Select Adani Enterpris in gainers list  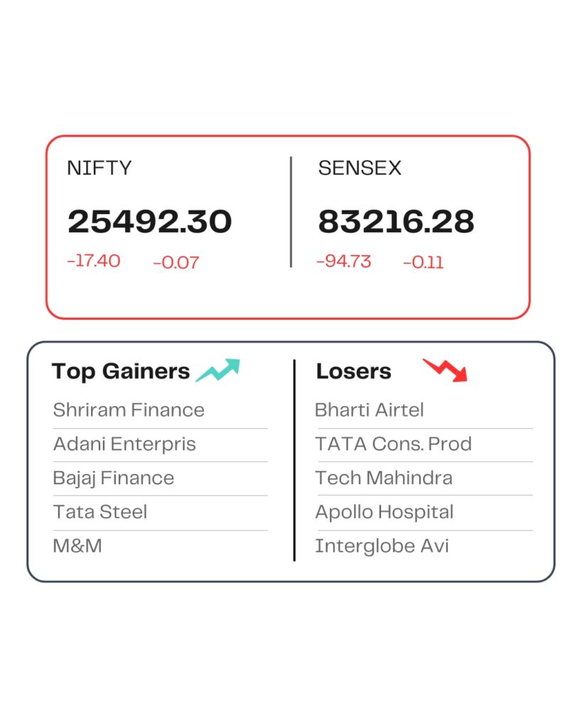tap(124, 444)
